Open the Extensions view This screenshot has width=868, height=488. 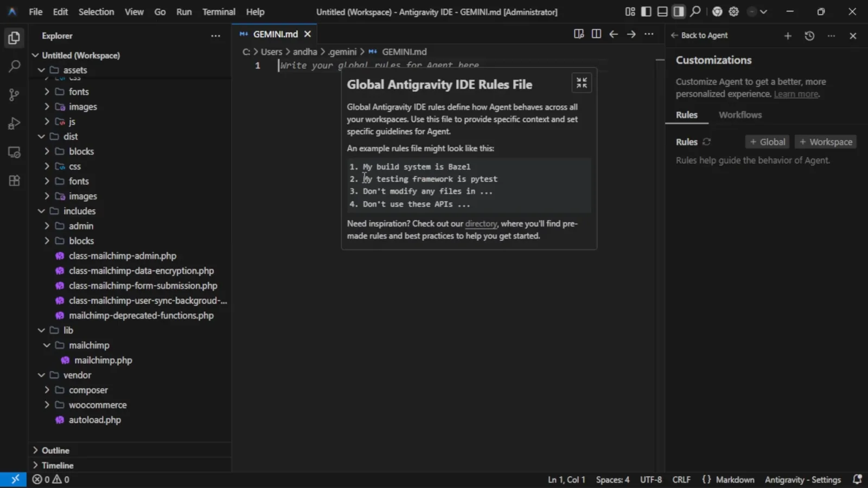(x=14, y=181)
